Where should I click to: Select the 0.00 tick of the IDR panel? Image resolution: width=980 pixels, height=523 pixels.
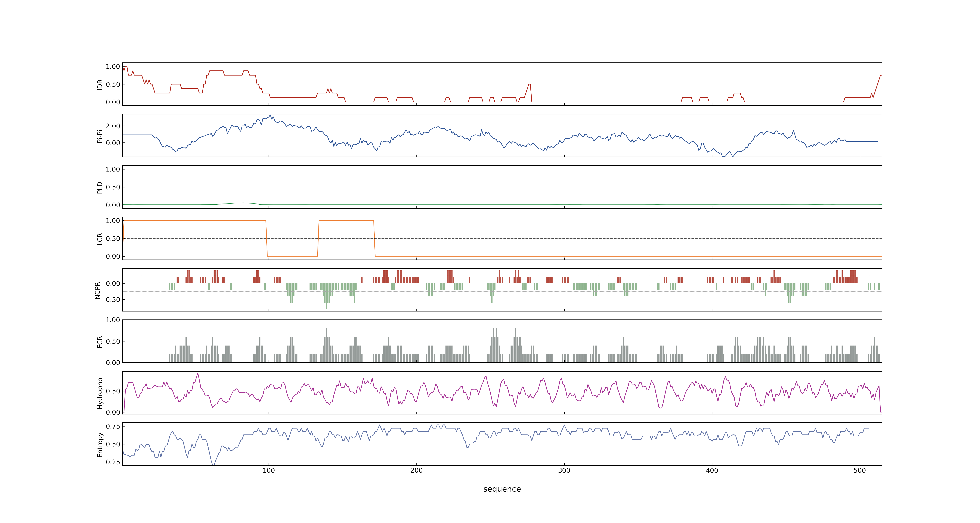pyautogui.click(x=113, y=102)
